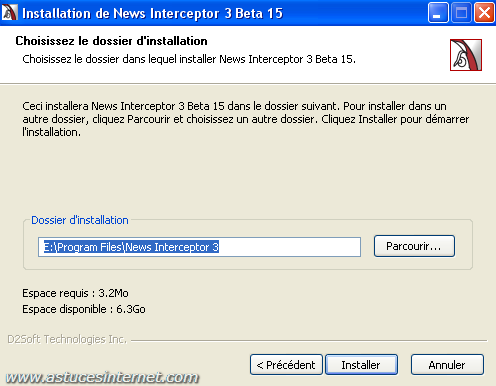
Task: Click the 'D2Soft Technologies Inc.' branding text
Action: pos(67,339)
